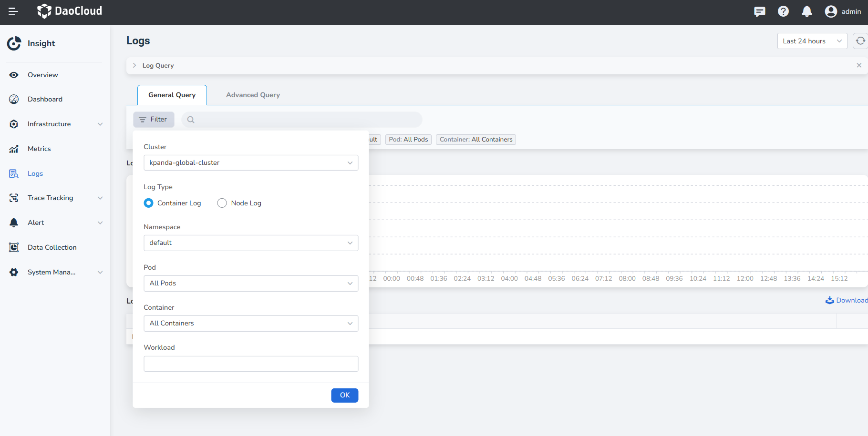
Task: Open the Cluster dropdown
Action: click(251, 163)
